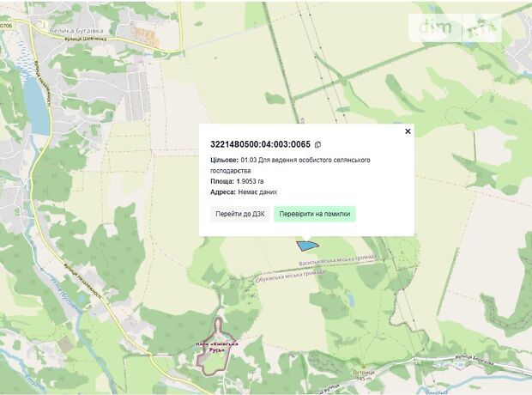Click the Цільове 01.03 land purpose text
The height and width of the screenshot is (395, 532).
point(290,165)
